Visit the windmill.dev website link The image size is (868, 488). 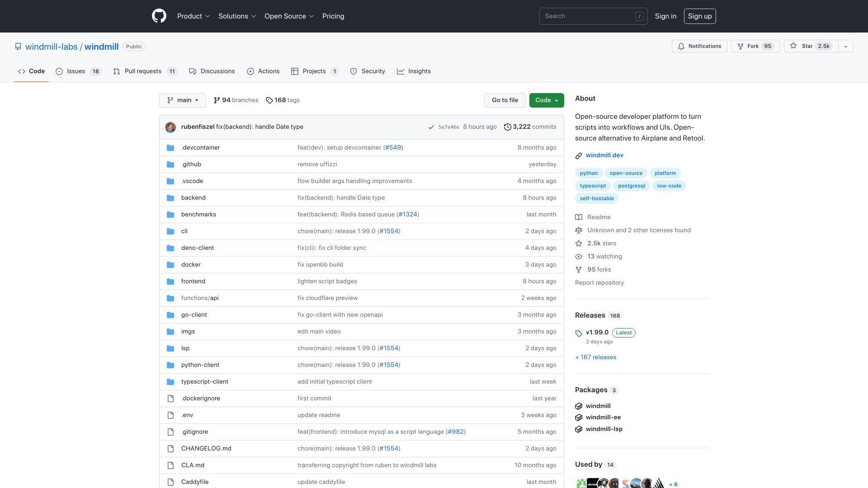tap(604, 155)
